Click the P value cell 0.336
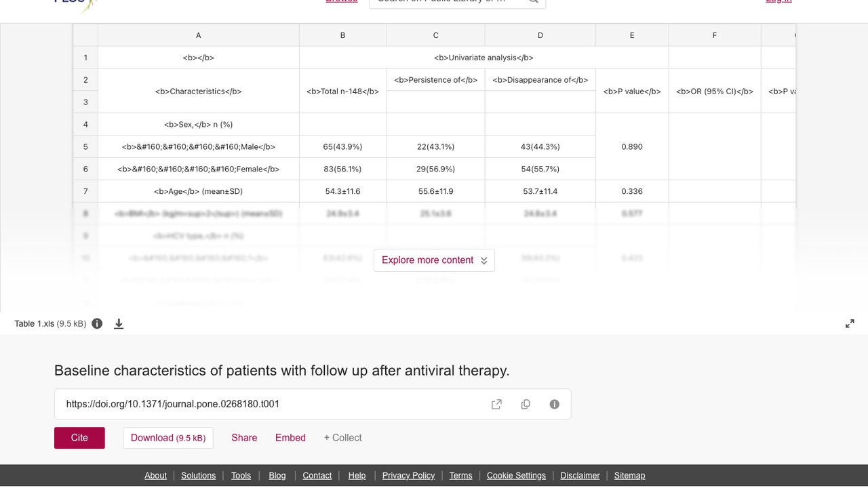Screen dimensions: 868x488 [632, 191]
